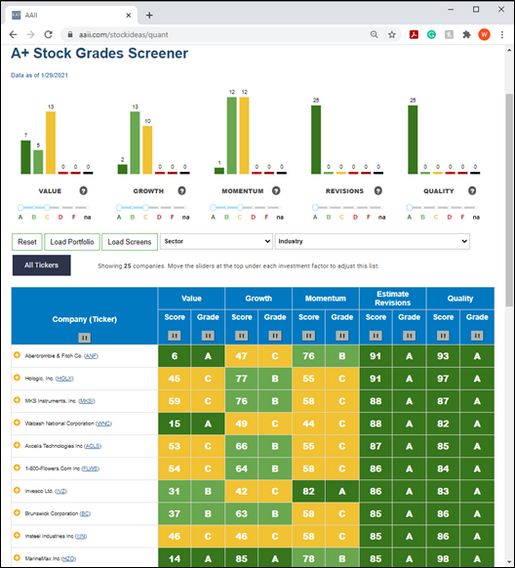Toggle the Quality Grade column sort button
The image size is (515, 568).
pos(477,335)
